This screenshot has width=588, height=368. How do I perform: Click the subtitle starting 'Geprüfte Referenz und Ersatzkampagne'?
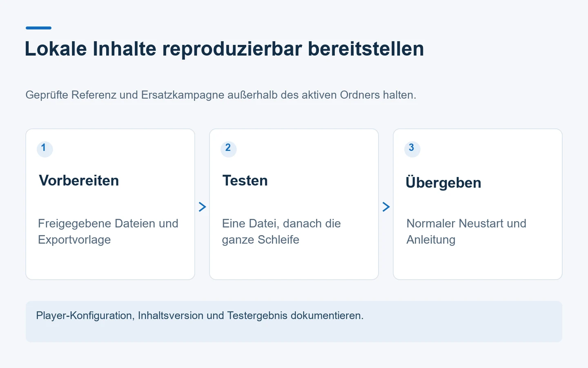[221, 95]
